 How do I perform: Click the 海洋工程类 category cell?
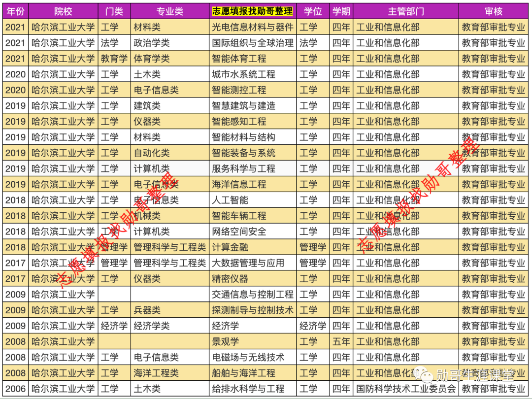pos(169,373)
